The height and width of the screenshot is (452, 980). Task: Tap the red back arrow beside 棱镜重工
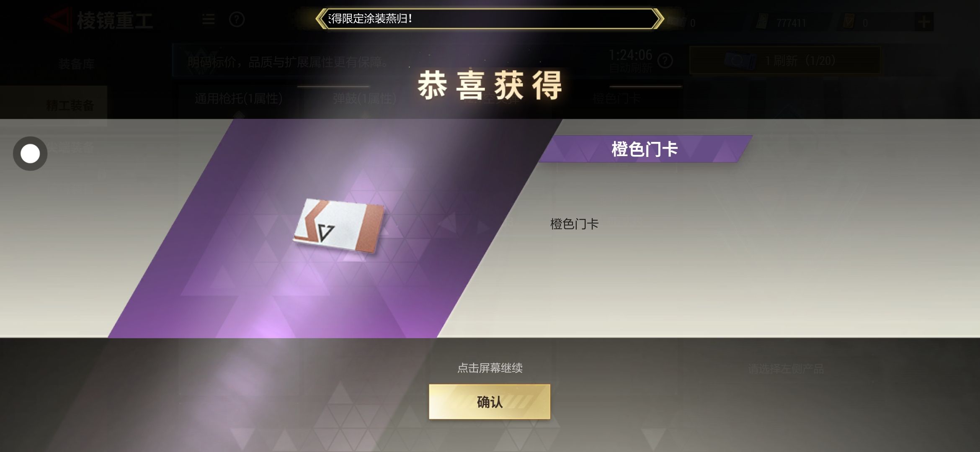pyautogui.click(x=56, y=19)
